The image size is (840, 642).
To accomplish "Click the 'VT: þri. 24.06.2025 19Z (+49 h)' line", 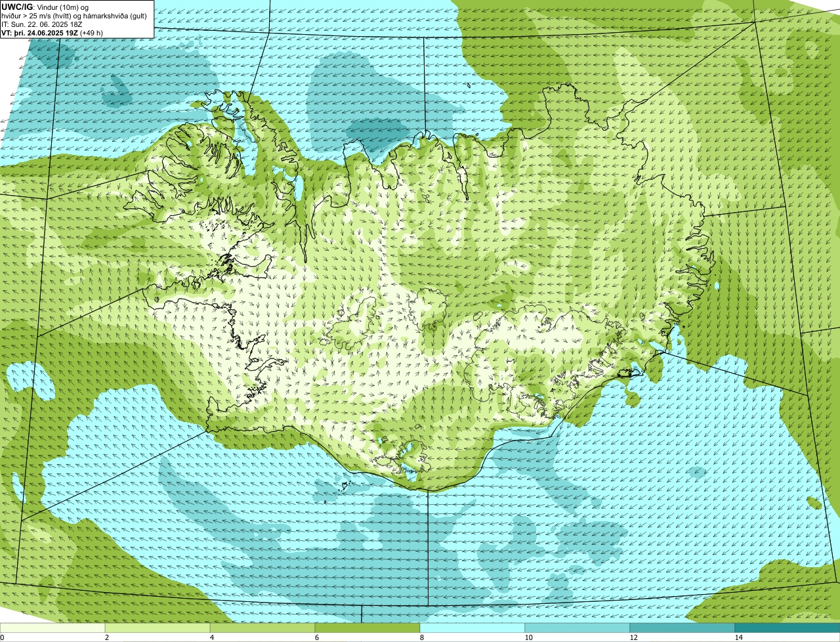I will pyautogui.click(x=52, y=32).
